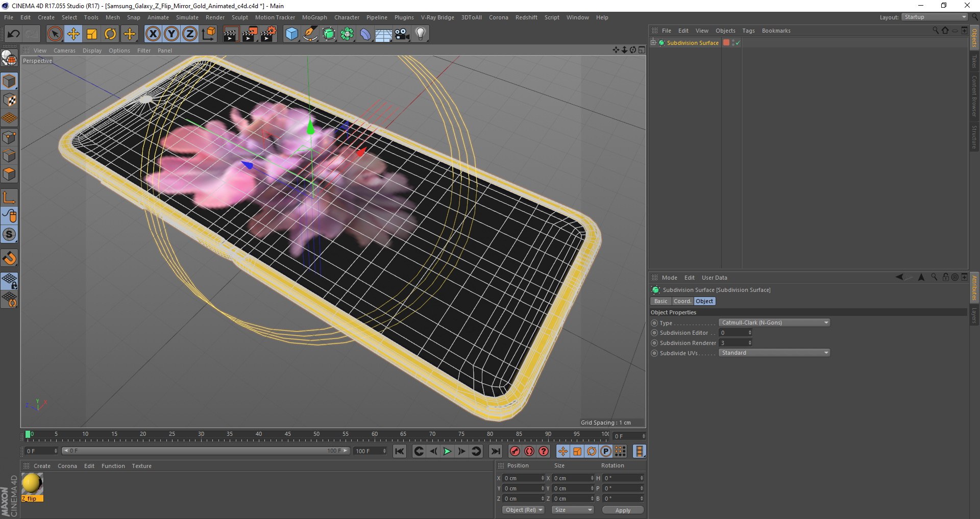This screenshot has height=519, width=980.
Task: Expand the Subdivision Surface object tree
Action: point(653,42)
